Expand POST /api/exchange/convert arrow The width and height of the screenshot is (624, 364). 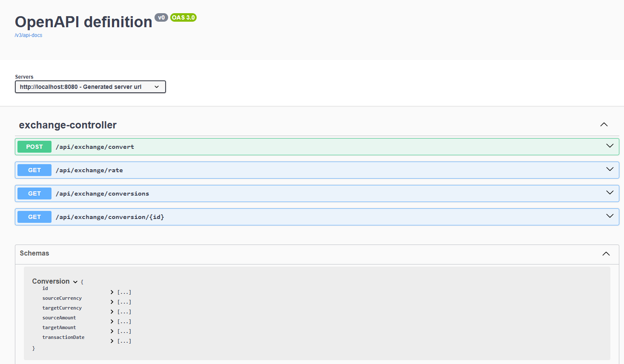coord(610,146)
